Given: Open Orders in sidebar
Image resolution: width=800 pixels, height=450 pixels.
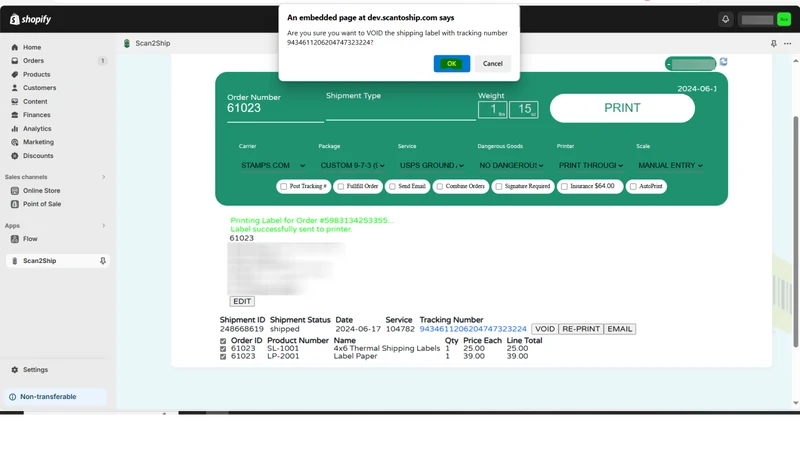Looking at the screenshot, I should pos(33,61).
